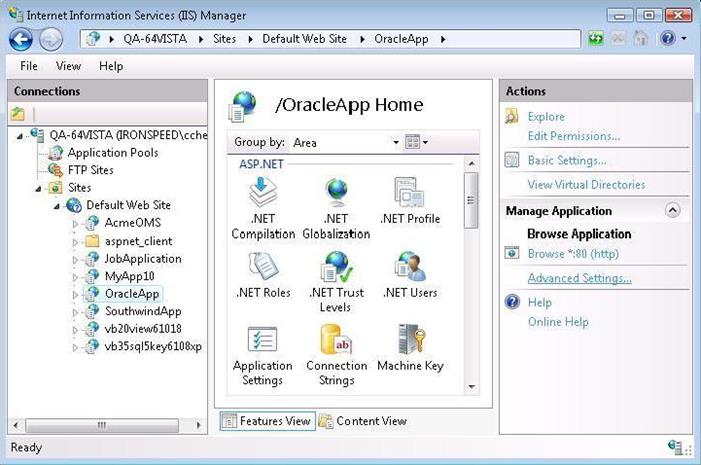Screen dimensions: 701x465
Task: Open Connection Strings feature
Action: [x=336, y=355]
